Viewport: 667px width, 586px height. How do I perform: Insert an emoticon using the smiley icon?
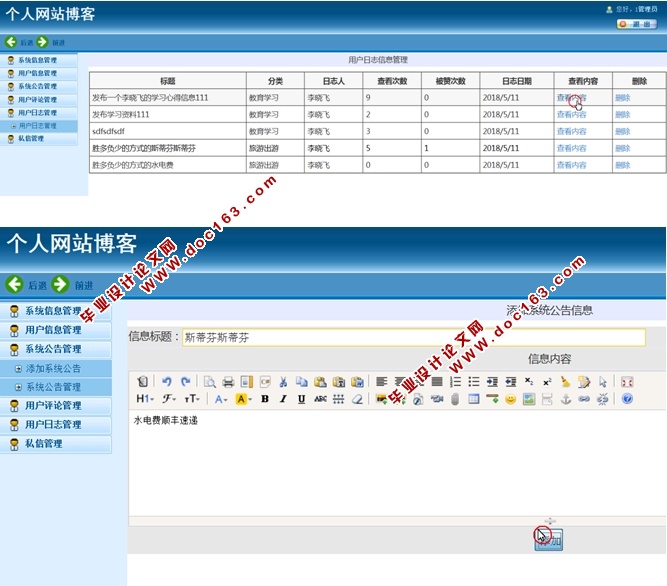(510, 399)
